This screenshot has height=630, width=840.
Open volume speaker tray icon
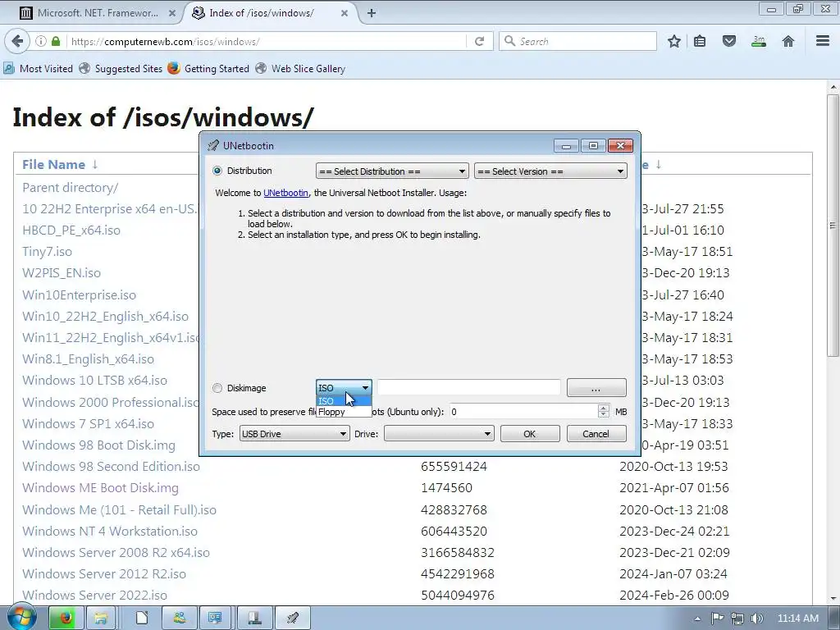click(x=757, y=619)
